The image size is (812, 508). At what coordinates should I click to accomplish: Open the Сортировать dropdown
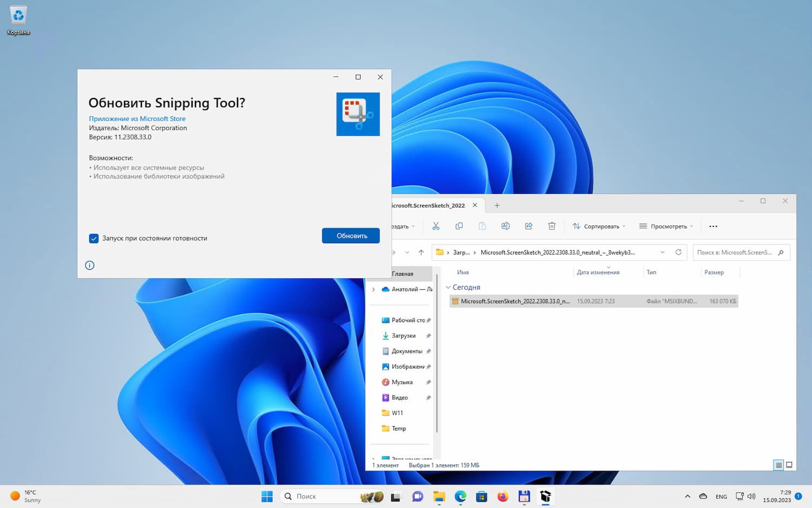pos(599,226)
